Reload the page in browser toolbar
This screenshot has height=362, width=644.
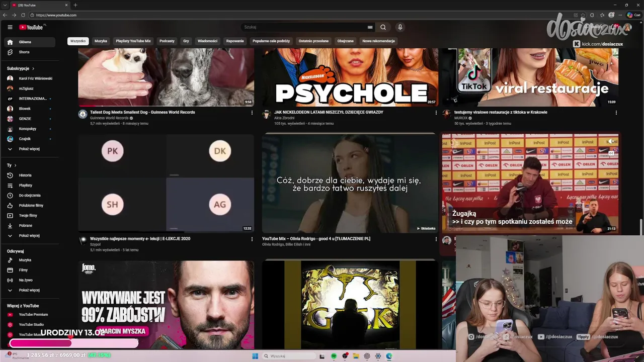[x=23, y=15]
